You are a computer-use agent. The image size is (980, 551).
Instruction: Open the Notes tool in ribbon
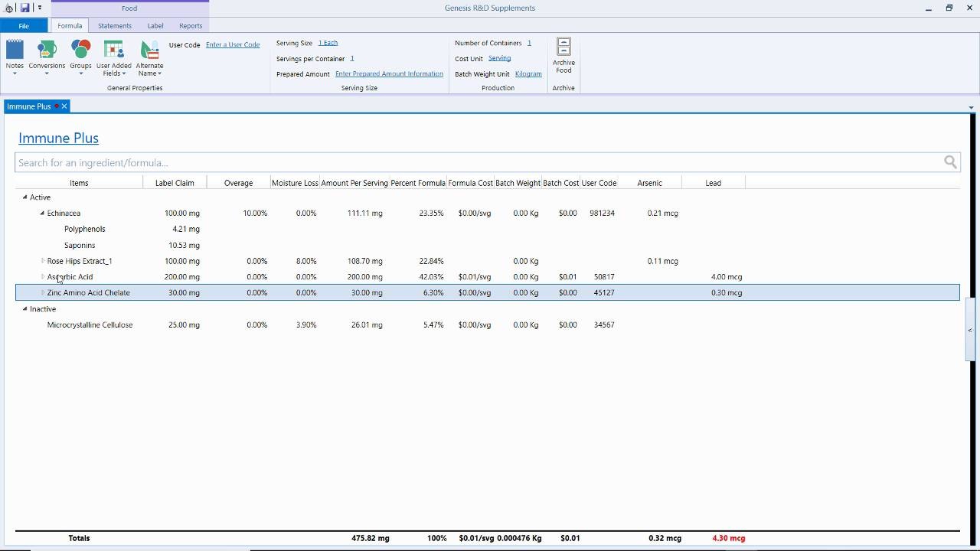pyautogui.click(x=15, y=51)
